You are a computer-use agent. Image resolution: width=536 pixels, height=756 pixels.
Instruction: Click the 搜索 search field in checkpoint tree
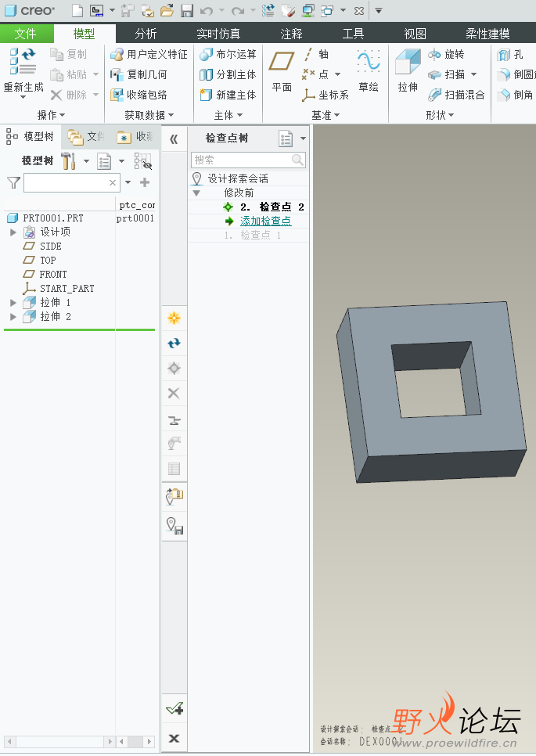click(x=248, y=160)
